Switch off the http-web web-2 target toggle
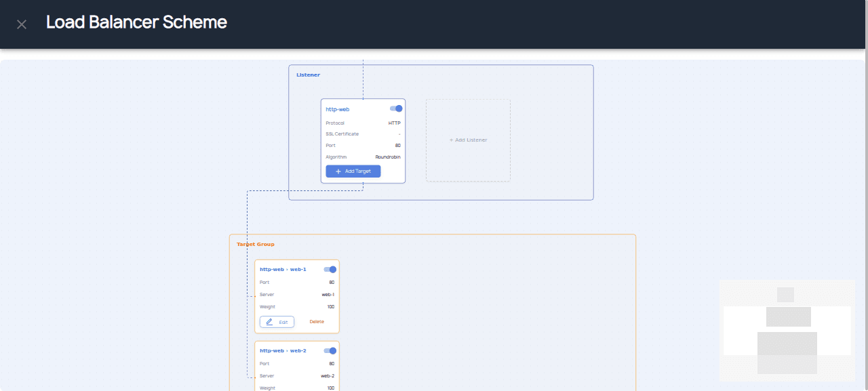 tap(330, 350)
